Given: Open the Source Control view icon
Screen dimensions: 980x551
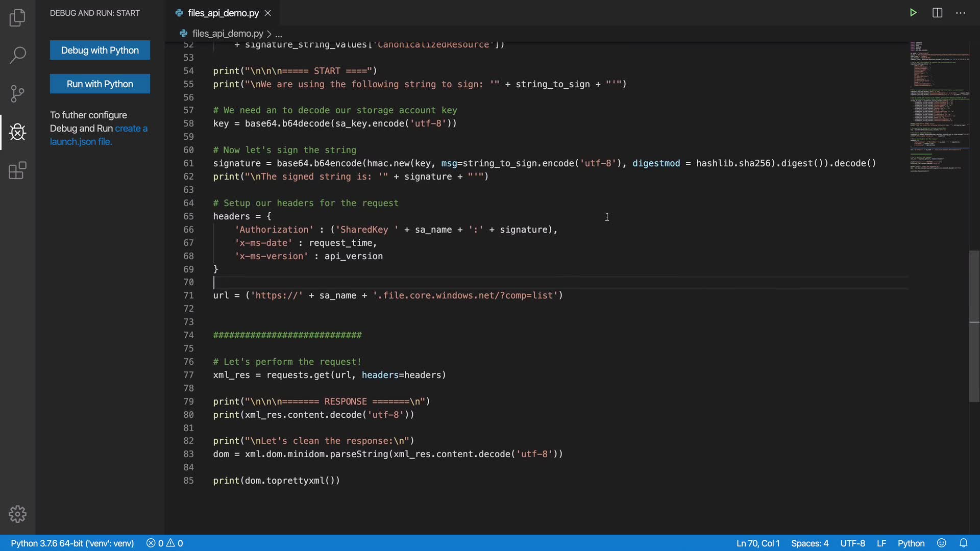Looking at the screenshot, I should [x=17, y=93].
